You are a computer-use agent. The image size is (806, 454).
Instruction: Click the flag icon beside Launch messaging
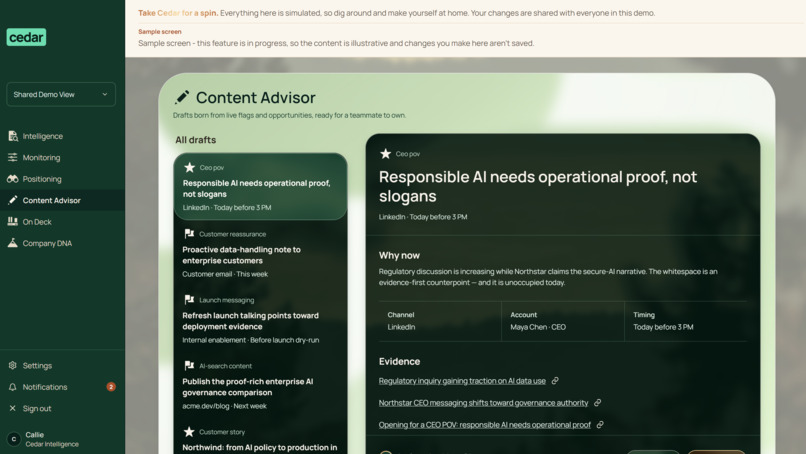(x=189, y=299)
